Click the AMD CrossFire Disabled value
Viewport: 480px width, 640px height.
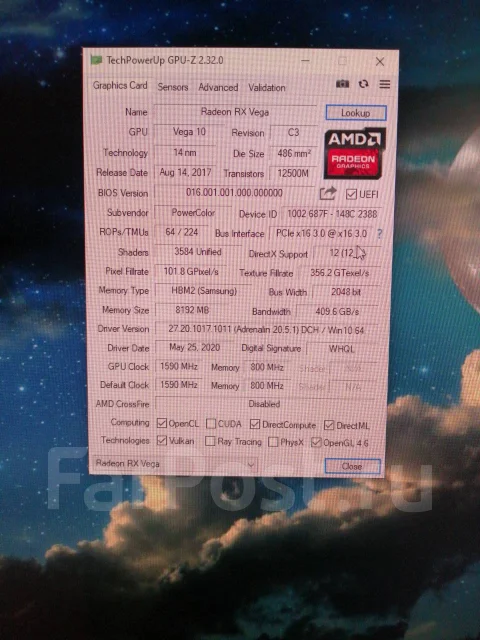[264, 404]
